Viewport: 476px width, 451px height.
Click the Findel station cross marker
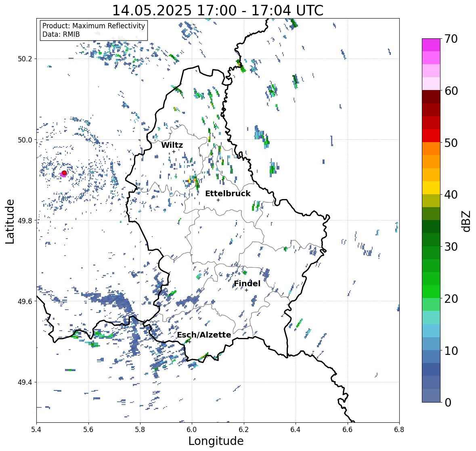pos(247,290)
